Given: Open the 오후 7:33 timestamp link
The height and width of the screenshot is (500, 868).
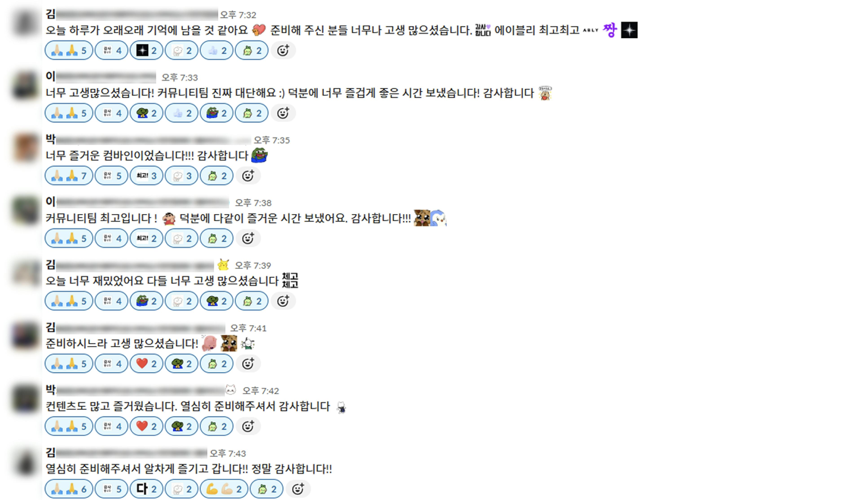Looking at the screenshot, I should (x=180, y=78).
